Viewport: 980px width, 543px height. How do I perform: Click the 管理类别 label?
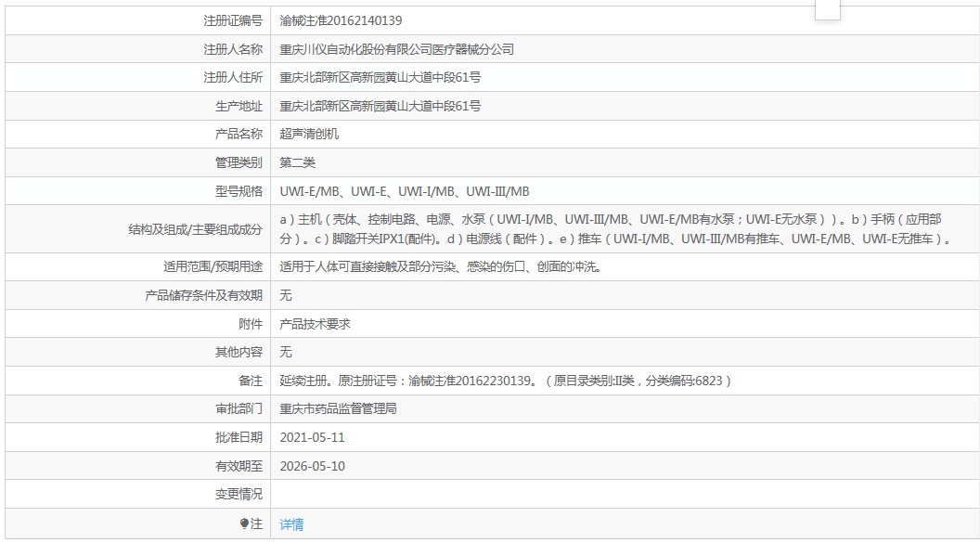239,162
